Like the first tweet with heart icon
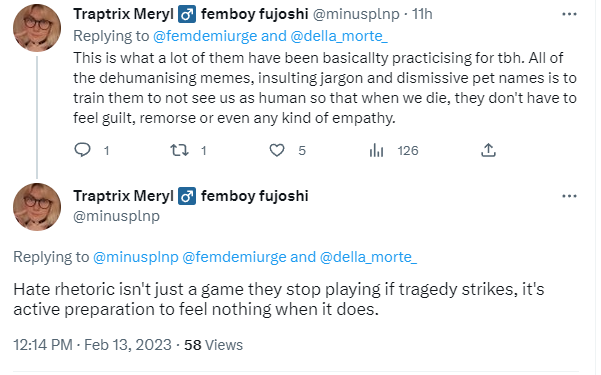Screen dimensions: 601x375 coord(277,150)
